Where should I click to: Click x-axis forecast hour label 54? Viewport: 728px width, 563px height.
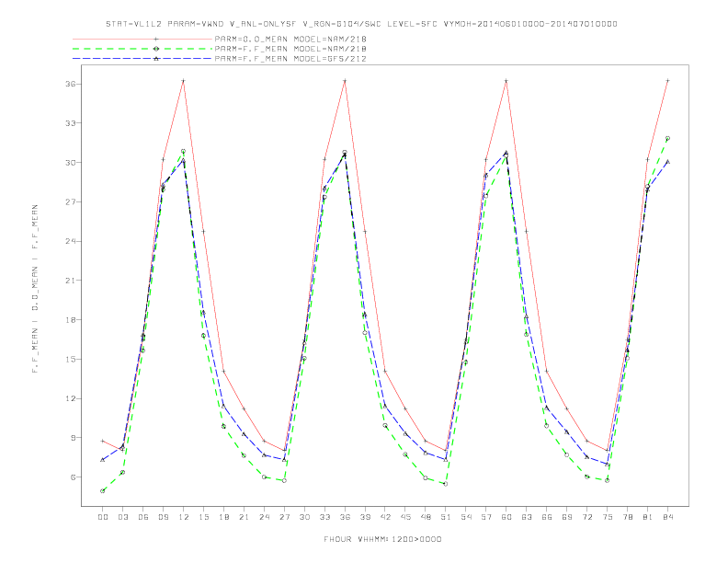point(466,517)
